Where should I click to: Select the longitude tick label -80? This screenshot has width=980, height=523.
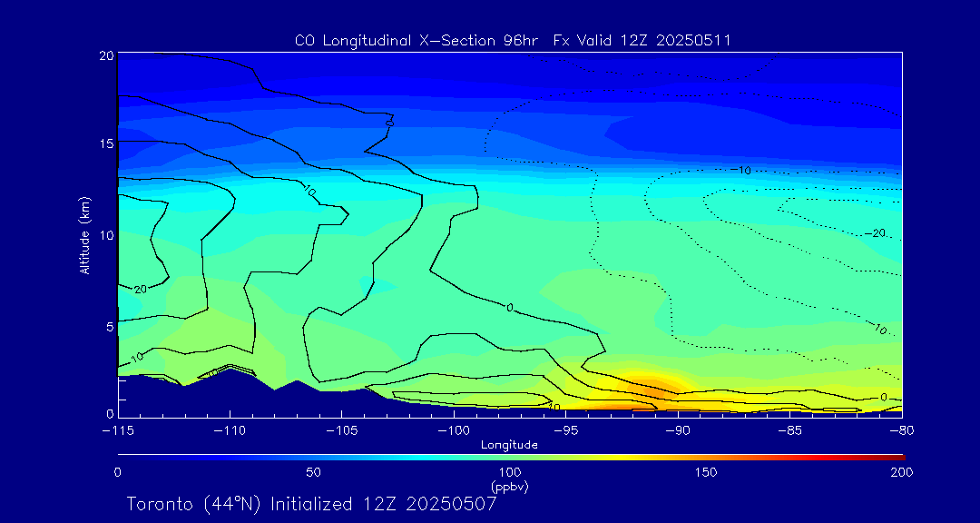point(902,431)
